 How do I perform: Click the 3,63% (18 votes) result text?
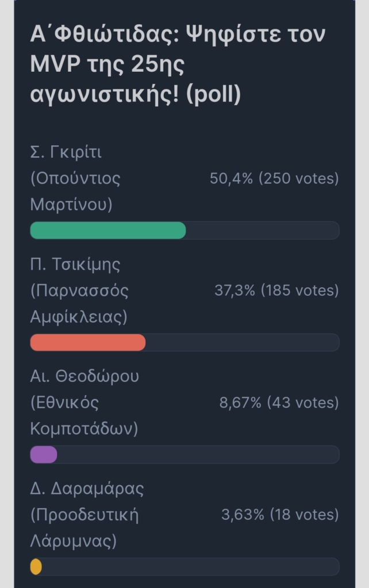[x=280, y=514]
